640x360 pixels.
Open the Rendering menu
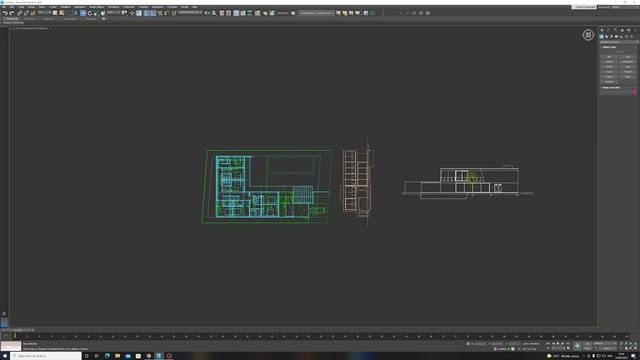click(113, 7)
